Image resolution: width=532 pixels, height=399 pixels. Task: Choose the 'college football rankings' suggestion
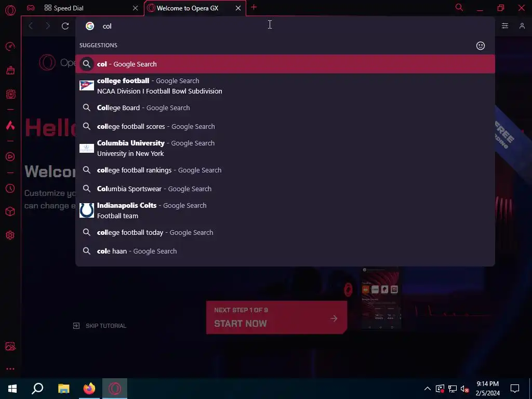pos(285,170)
